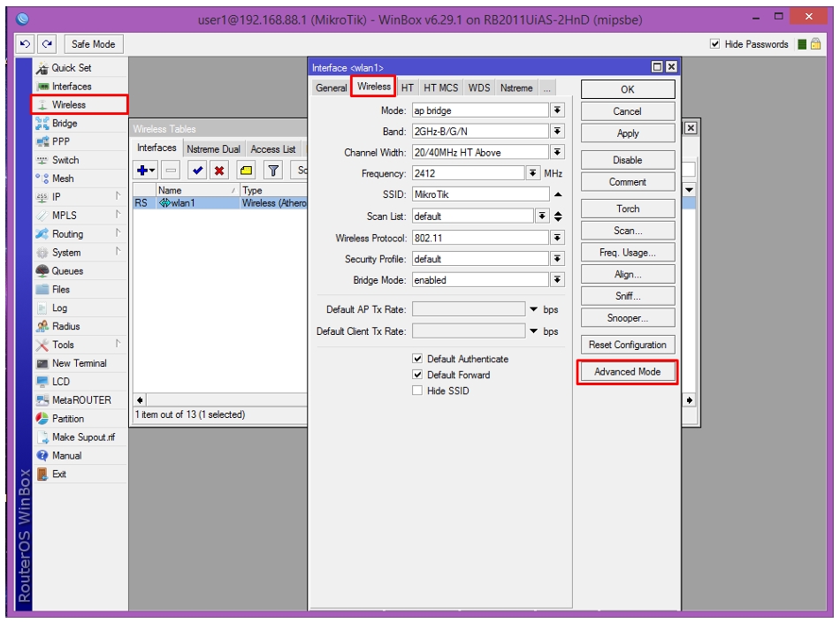The height and width of the screenshot is (623, 840).
Task: Open Quick Set from sidebar
Action: click(x=72, y=68)
